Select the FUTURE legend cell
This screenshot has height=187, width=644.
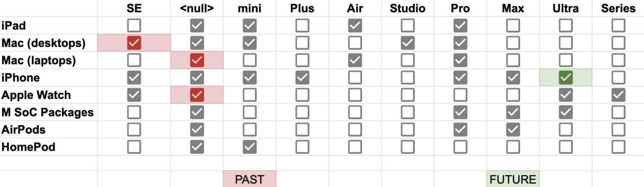(513, 179)
